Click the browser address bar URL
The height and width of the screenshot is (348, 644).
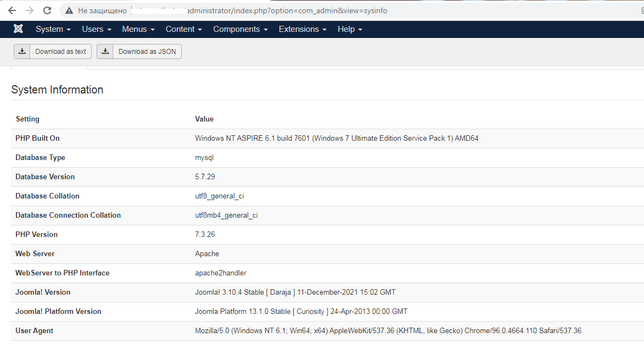[x=260, y=10]
